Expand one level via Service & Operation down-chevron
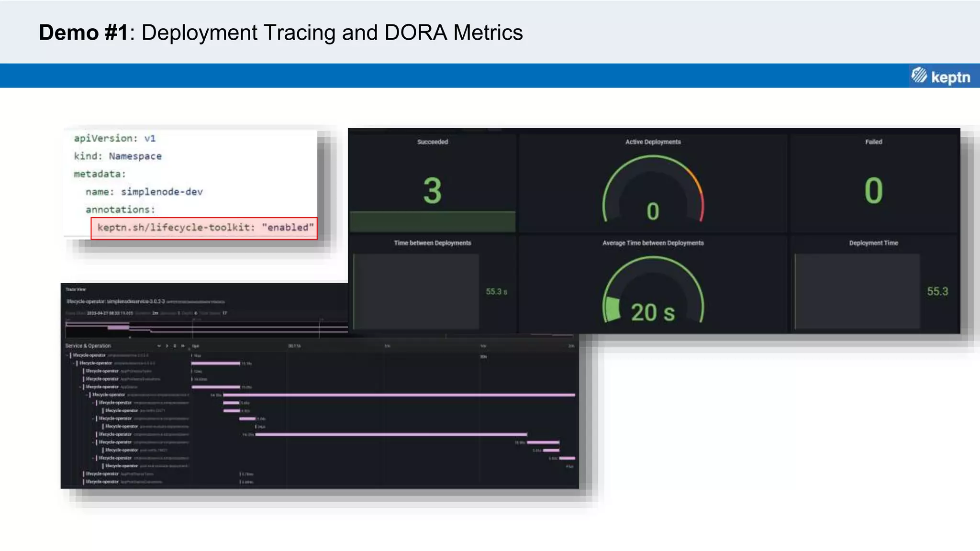 [159, 346]
